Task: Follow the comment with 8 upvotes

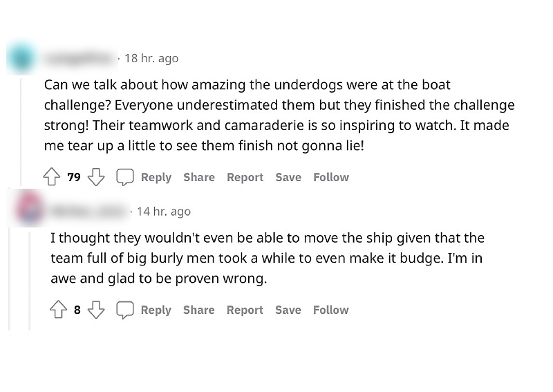Action: tap(331, 310)
